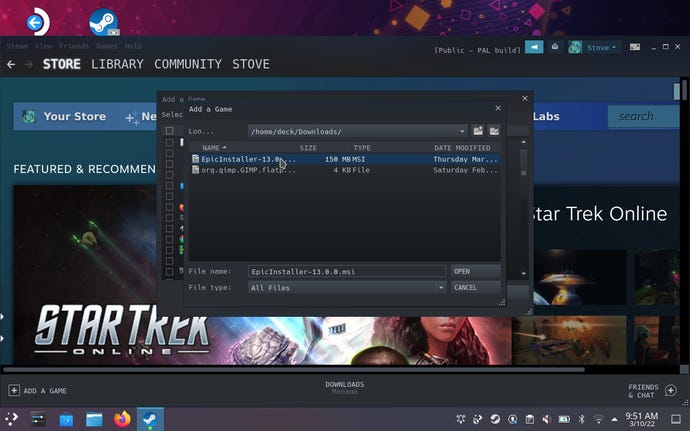Click the OPEN button

[x=475, y=271]
